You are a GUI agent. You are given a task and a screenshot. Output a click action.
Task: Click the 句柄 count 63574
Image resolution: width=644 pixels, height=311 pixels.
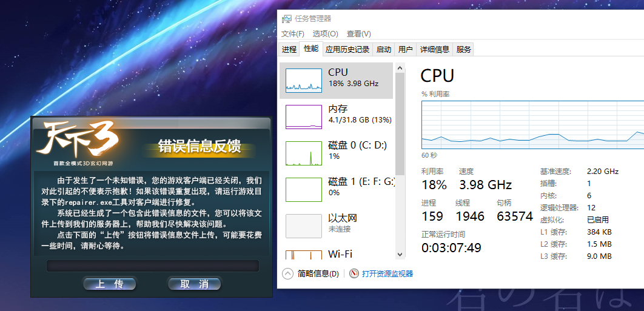coord(515,216)
